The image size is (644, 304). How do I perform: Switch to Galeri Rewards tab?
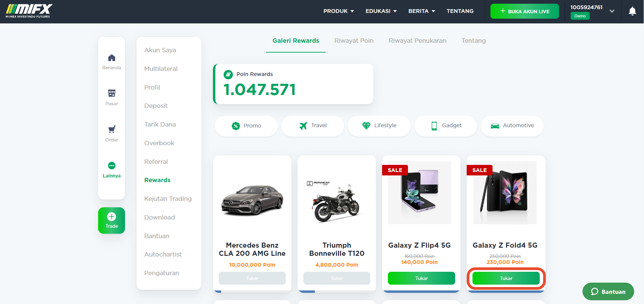tap(296, 41)
